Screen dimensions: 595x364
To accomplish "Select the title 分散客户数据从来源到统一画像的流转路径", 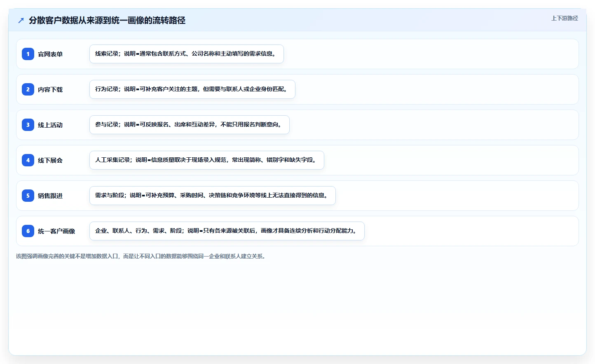I will pyautogui.click(x=107, y=20).
